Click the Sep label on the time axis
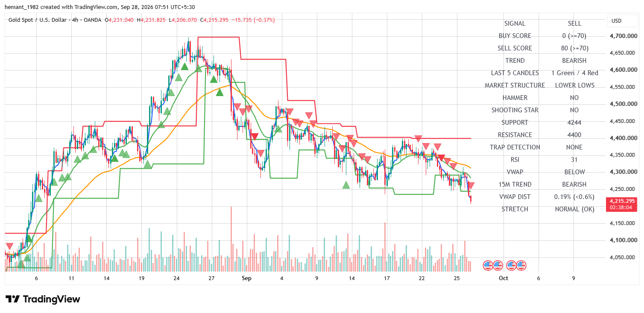The height and width of the screenshot is (313, 644). (x=247, y=278)
